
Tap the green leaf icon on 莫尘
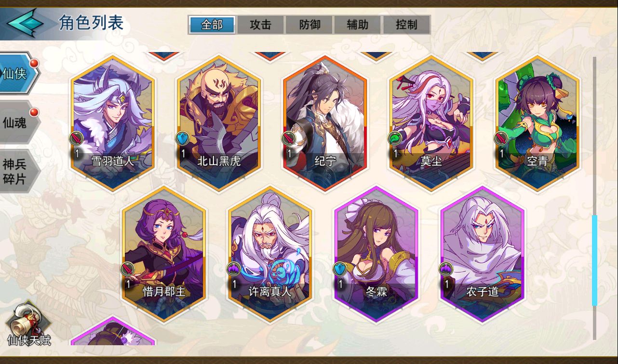[395, 139]
